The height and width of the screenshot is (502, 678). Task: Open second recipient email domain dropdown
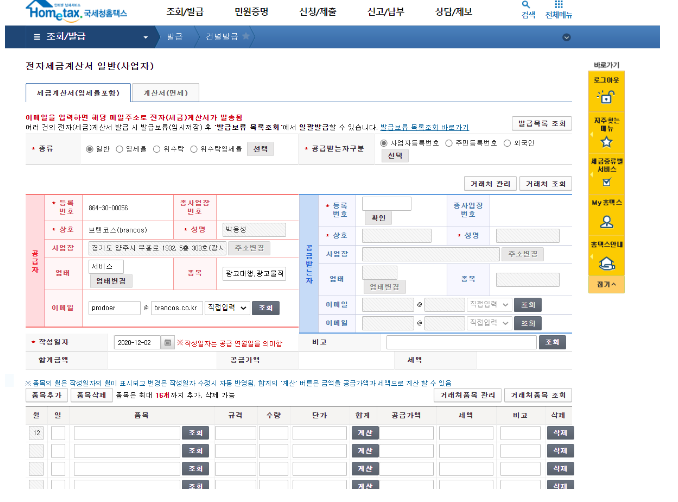pos(489,323)
